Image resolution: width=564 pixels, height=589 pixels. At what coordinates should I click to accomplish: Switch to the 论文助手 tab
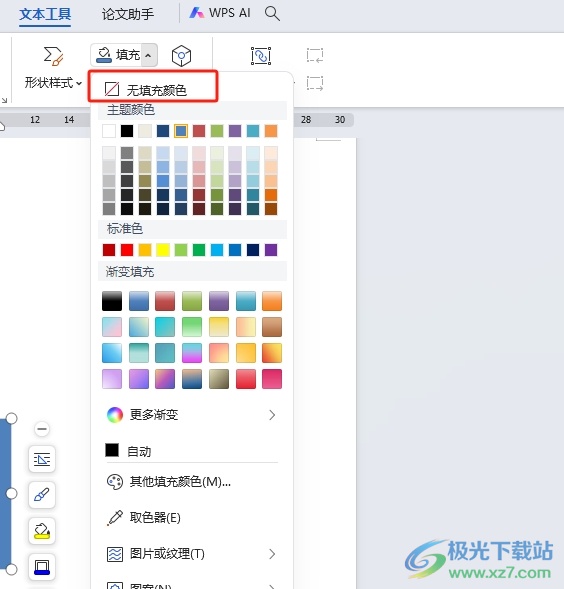point(128,14)
